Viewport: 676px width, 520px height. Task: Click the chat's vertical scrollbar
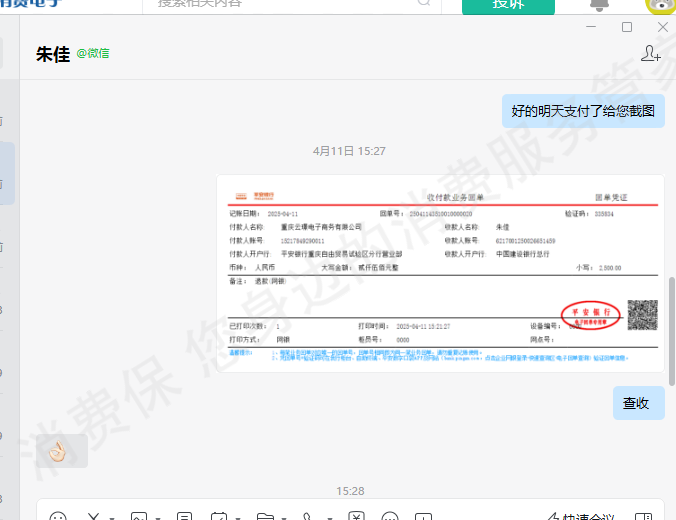click(671, 330)
